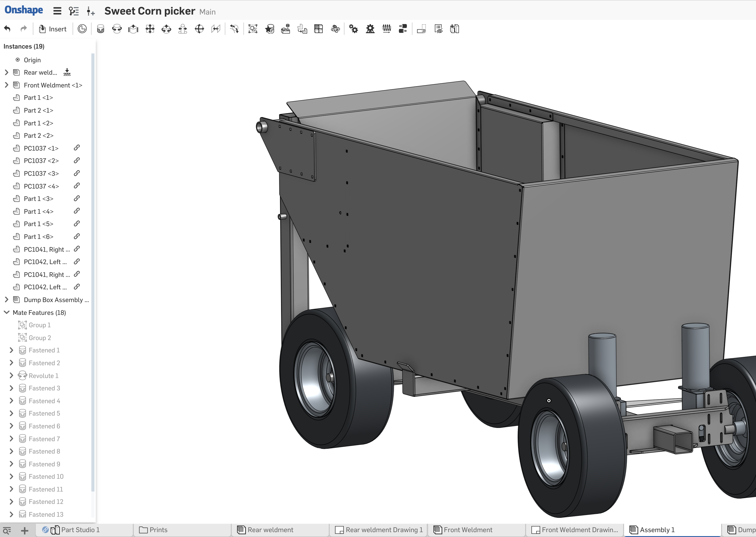Select the Gear relation tool

[354, 29]
